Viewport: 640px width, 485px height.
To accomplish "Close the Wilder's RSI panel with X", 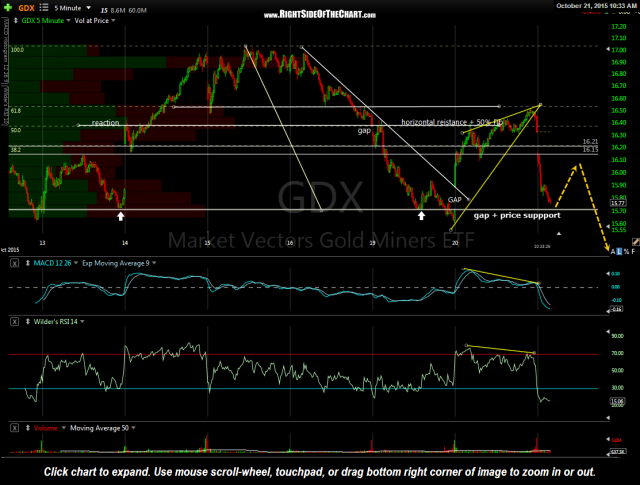I will tap(14, 322).
